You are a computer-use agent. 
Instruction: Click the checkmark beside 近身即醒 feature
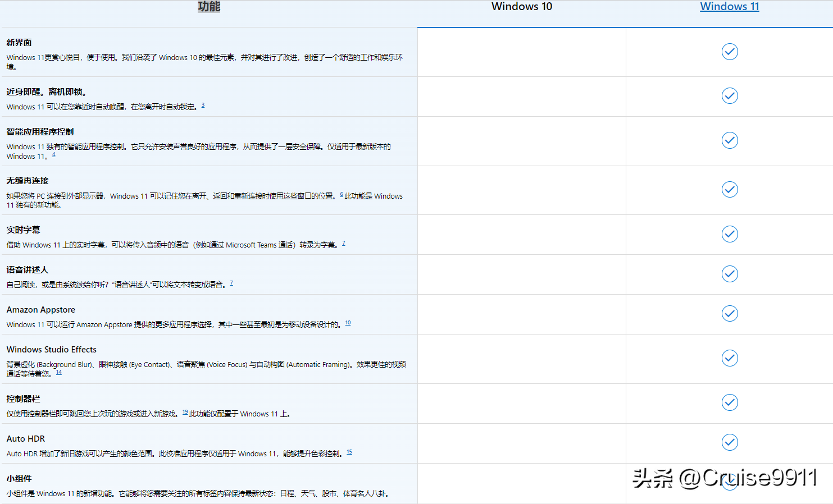point(729,95)
